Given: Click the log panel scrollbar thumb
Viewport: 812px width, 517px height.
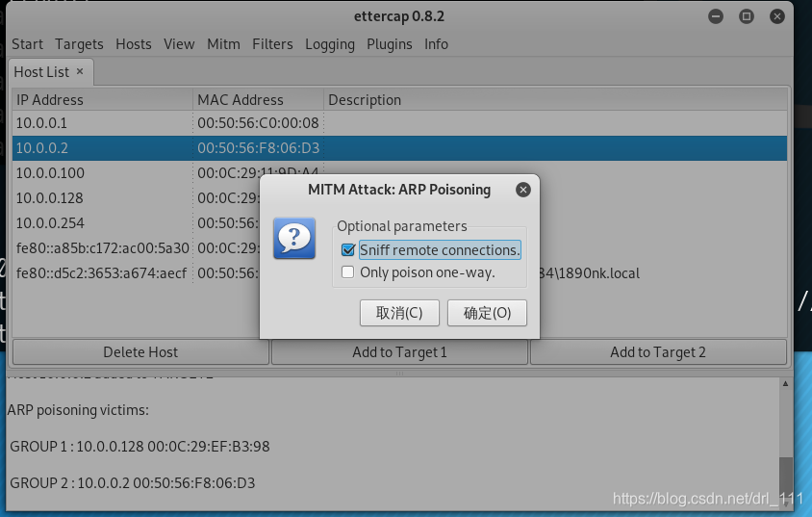Looking at the screenshot, I should tap(786, 479).
